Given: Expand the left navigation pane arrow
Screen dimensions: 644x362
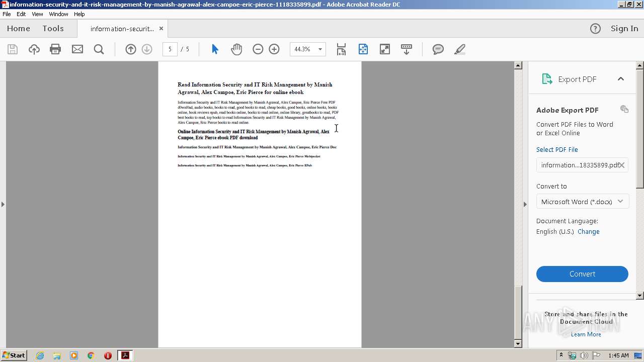Looking at the screenshot, I should tap(3, 204).
